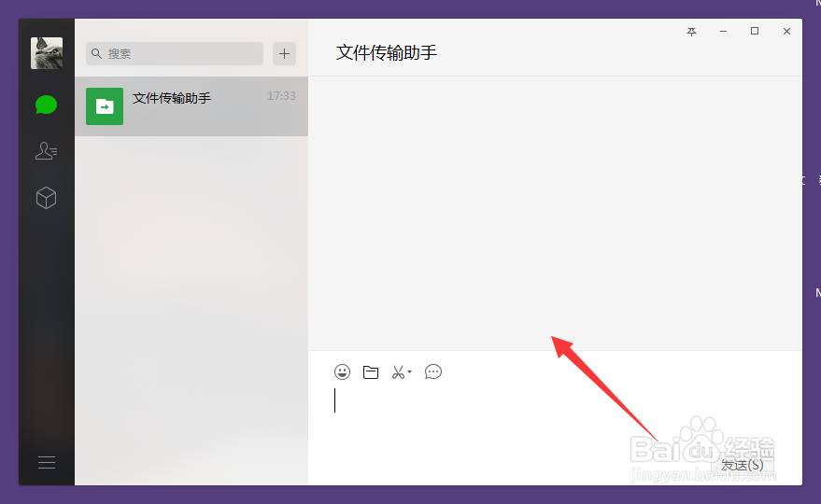Click the message input area
821x504 pixels.
(x=555, y=419)
